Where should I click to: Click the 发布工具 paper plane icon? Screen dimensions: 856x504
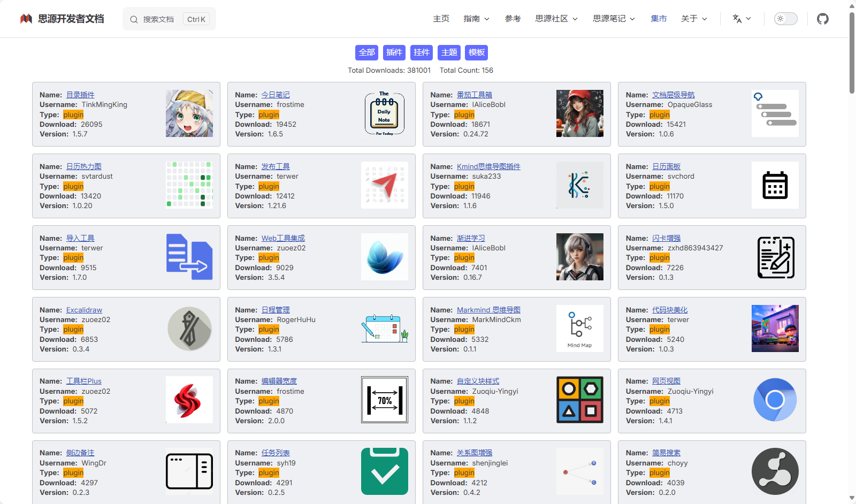click(385, 185)
